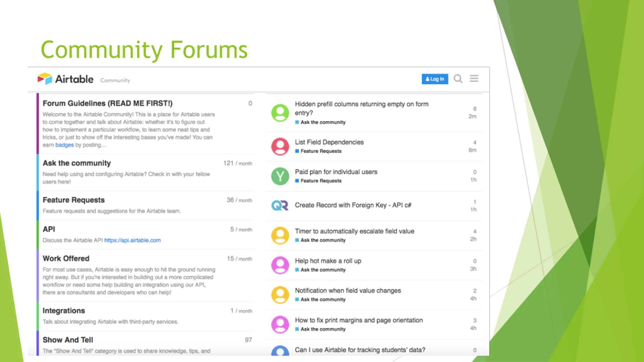Image resolution: width=644 pixels, height=362 pixels.
Task: Click magenta avatar on Help roll up topic
Action: pyautogui.click(x=280, y=265)
